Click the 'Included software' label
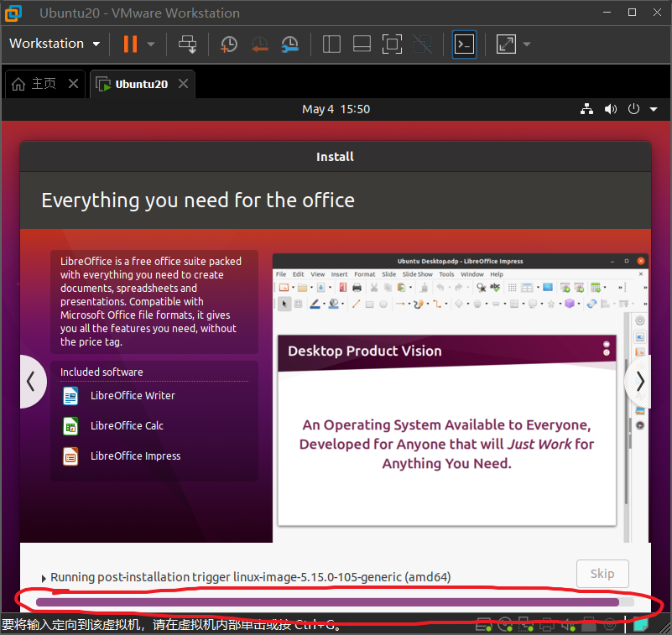Screen dimensions: 672x635 102,372
